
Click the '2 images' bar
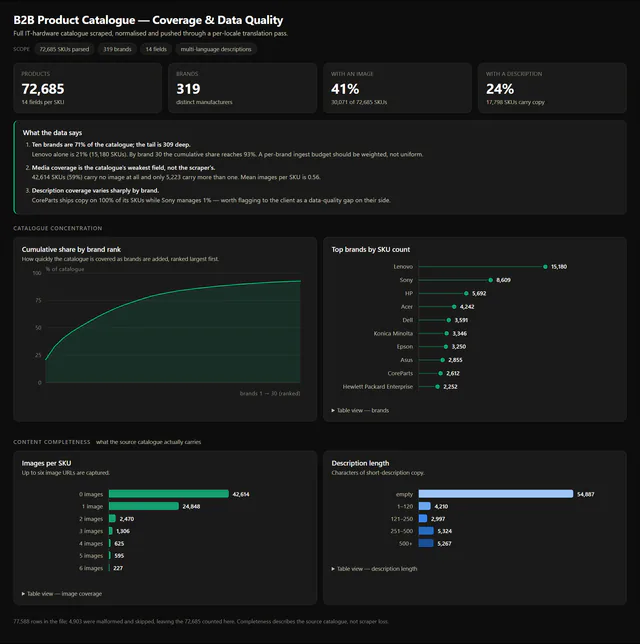(112, 519)
